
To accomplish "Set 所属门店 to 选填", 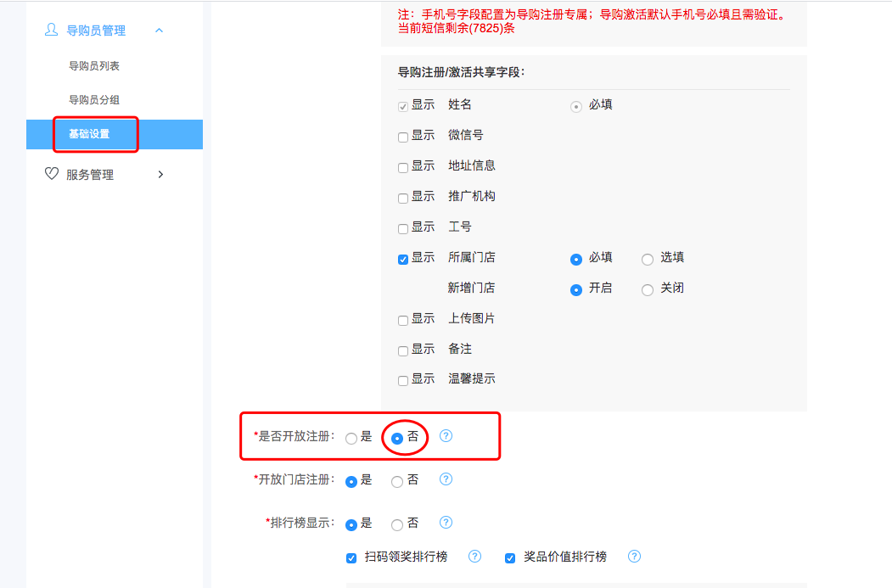I will pyautogui.click(x=648, y=259).
